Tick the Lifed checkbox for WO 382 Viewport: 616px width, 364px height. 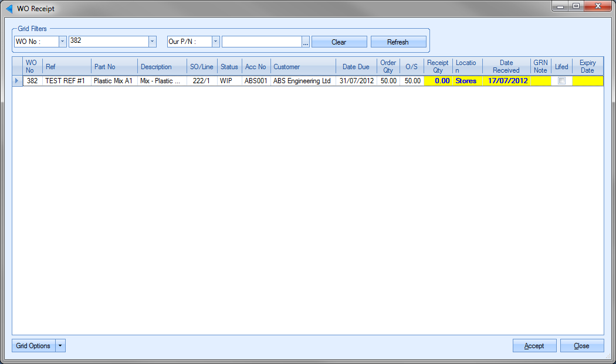[561, 81]
